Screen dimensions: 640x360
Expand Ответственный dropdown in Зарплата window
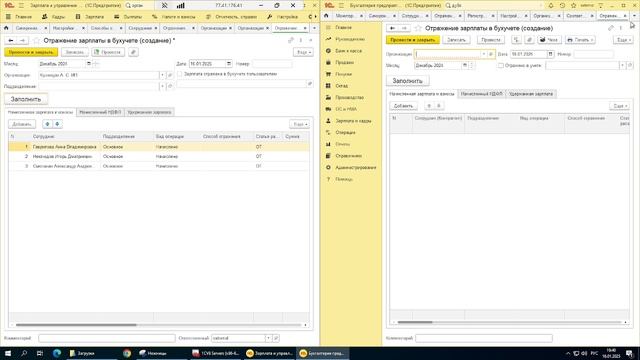point(268,338)
